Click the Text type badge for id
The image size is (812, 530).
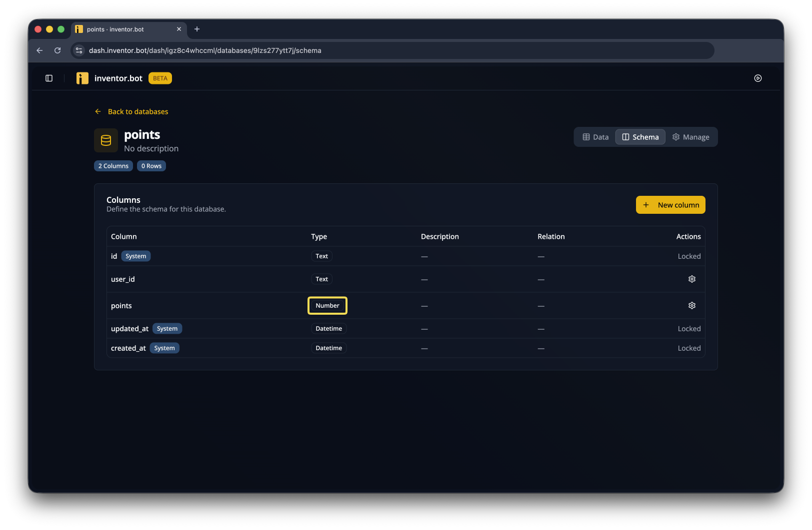tap(321, 256)
